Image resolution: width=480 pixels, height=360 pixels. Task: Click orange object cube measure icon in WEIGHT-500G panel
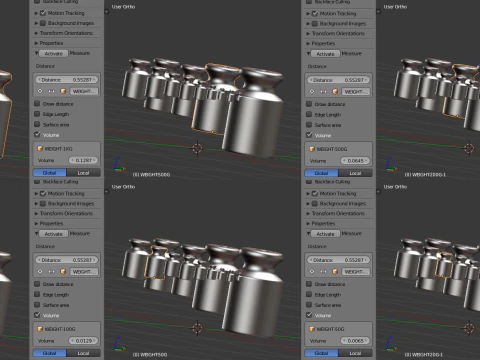point(335,91)
